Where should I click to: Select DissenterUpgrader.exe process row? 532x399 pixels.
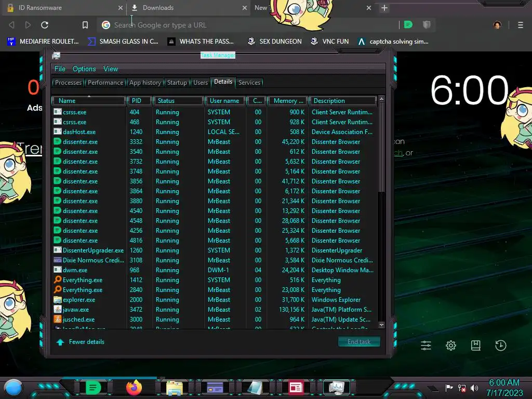coord(214,250)
